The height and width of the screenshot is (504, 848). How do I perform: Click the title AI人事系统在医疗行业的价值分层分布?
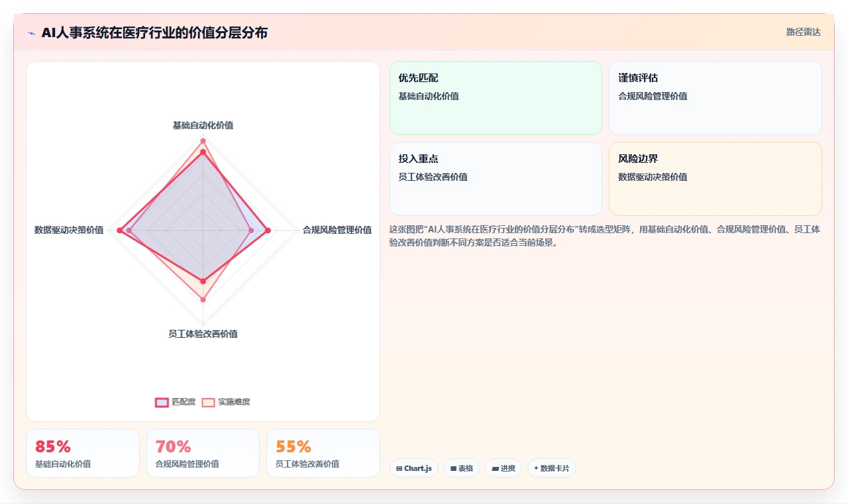click(x=154, y=32)
